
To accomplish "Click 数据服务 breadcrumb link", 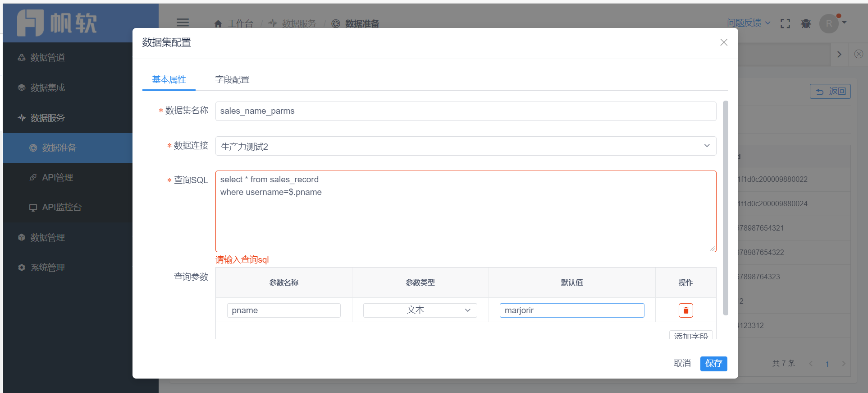I will (299, 23).
